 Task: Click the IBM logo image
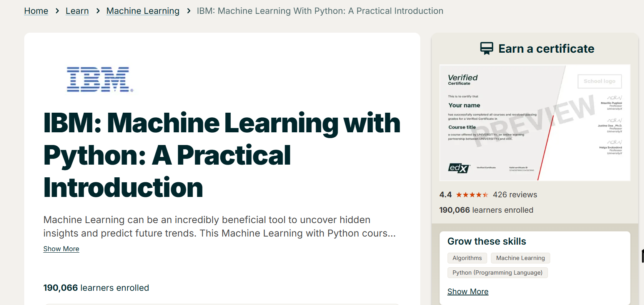[x=100, y=80]
